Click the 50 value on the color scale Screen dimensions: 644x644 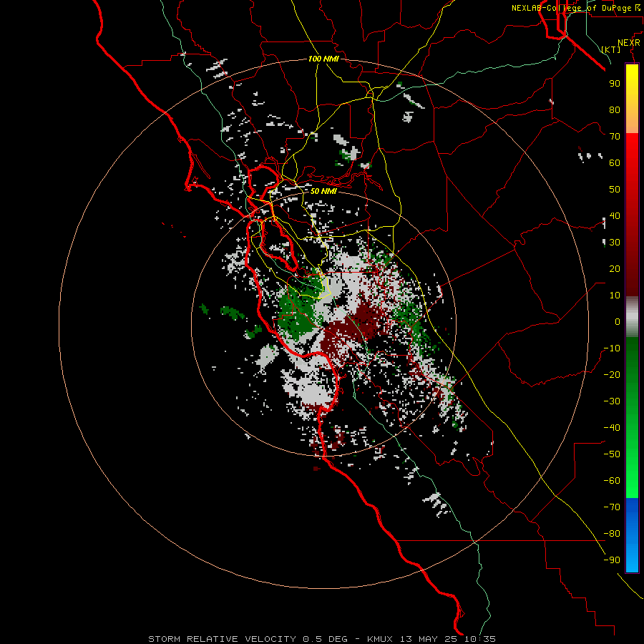coord(615,190)
